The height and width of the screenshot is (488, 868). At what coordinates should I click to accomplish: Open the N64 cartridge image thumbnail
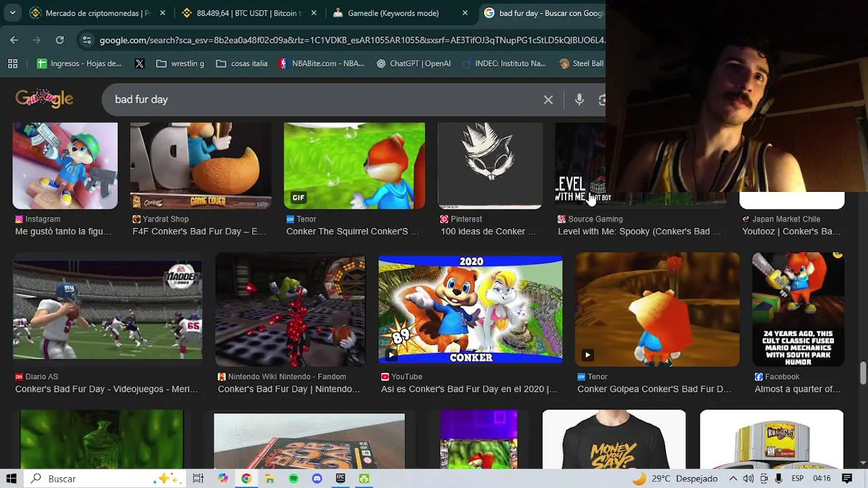point(772,439)
